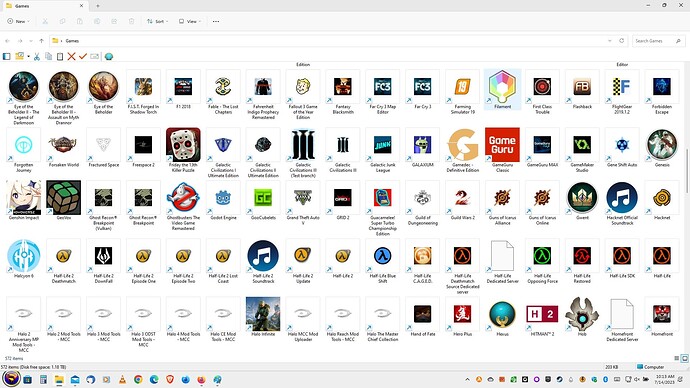
Task: Select the GameGuru Classic red icon
Action: click(502, 145)
